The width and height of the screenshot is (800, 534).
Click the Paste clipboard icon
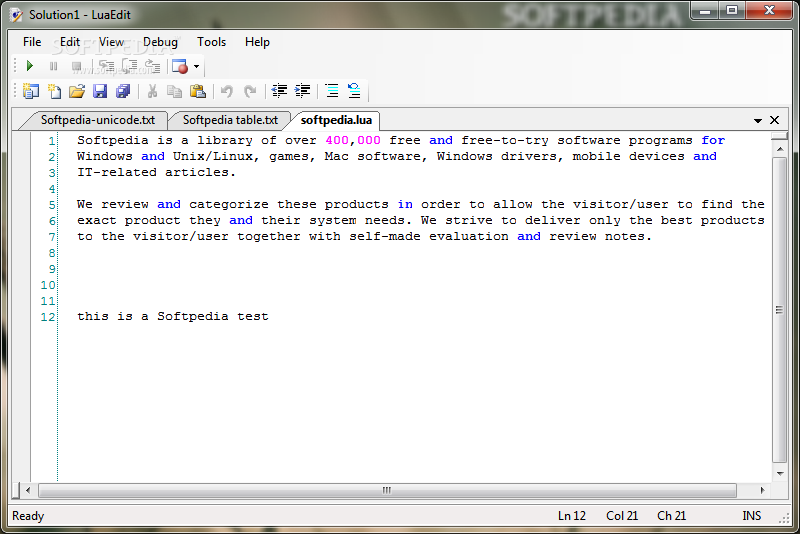pos(197,91)
